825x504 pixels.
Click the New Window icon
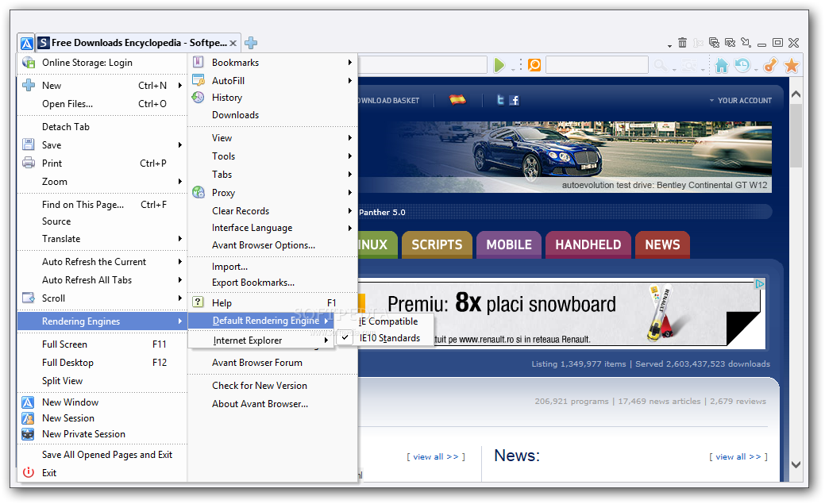pos(28,402)
